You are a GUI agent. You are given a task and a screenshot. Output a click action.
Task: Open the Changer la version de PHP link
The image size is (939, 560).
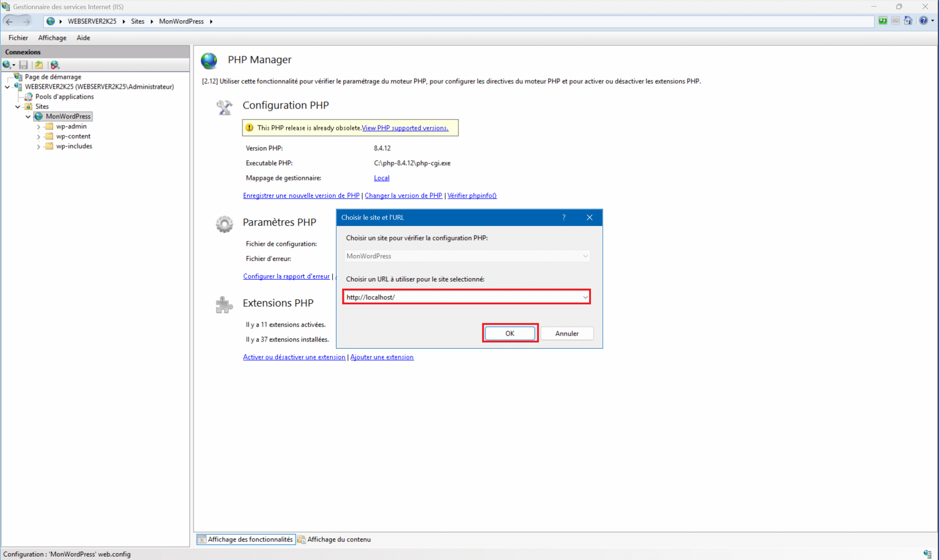coord(403,195)
